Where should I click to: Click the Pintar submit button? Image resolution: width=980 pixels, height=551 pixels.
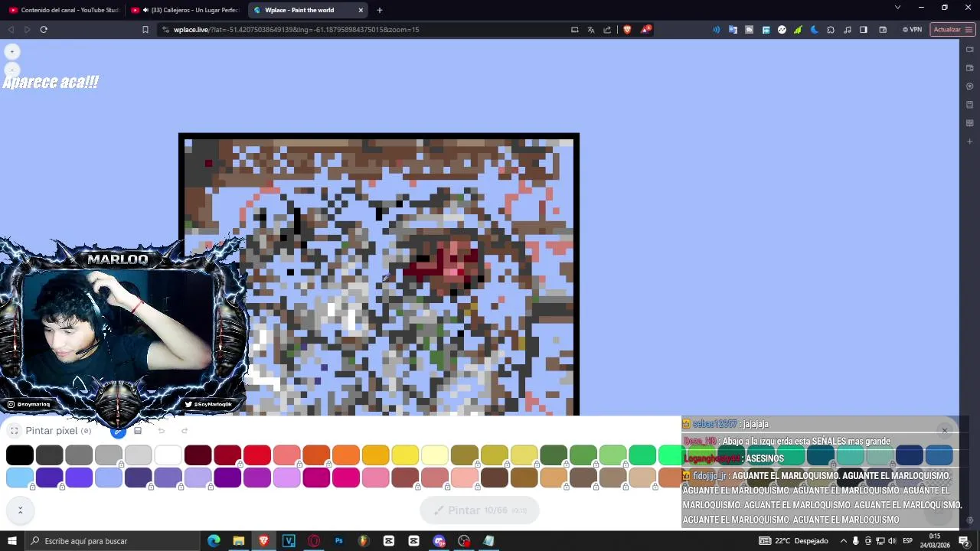click(479, 510)
